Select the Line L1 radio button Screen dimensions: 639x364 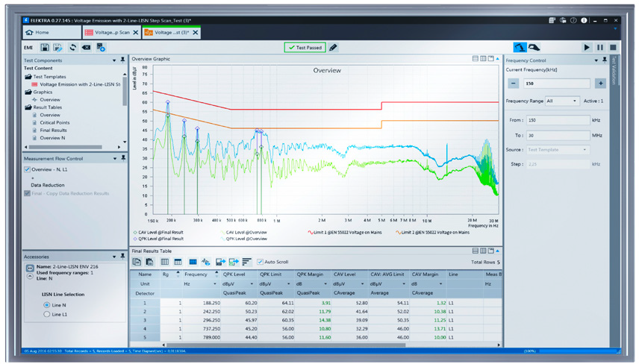(47, 314)
